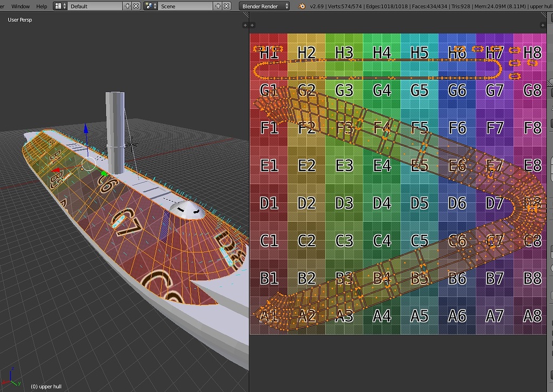Open the Help menu
The width and height of the screenshot is (553, 392).
coord(42,6)
